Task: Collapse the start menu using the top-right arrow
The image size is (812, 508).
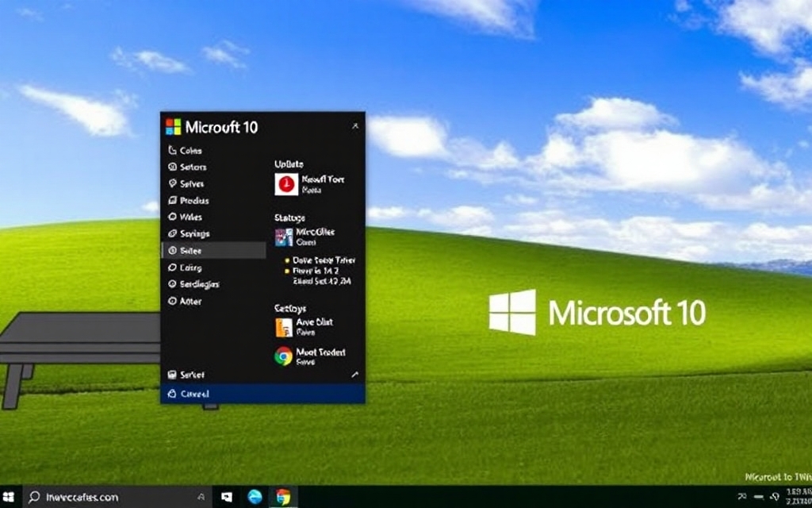Action: [355, 126]
